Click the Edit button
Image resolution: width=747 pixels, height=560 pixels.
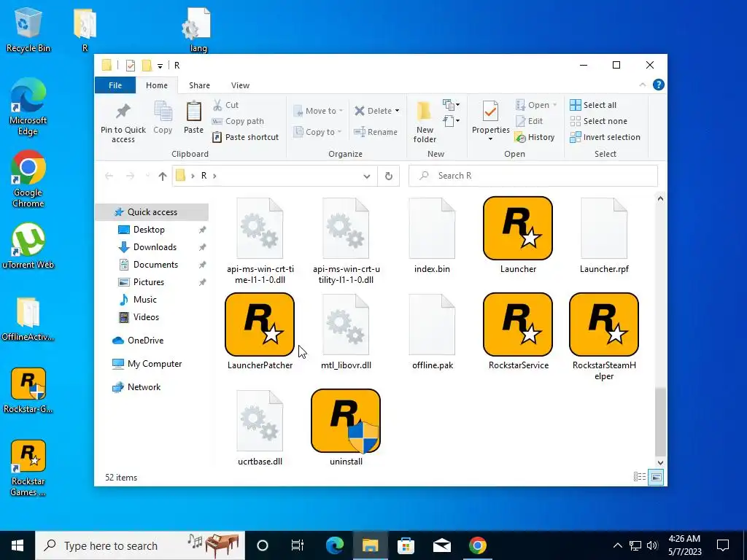[x=529, y=121]
